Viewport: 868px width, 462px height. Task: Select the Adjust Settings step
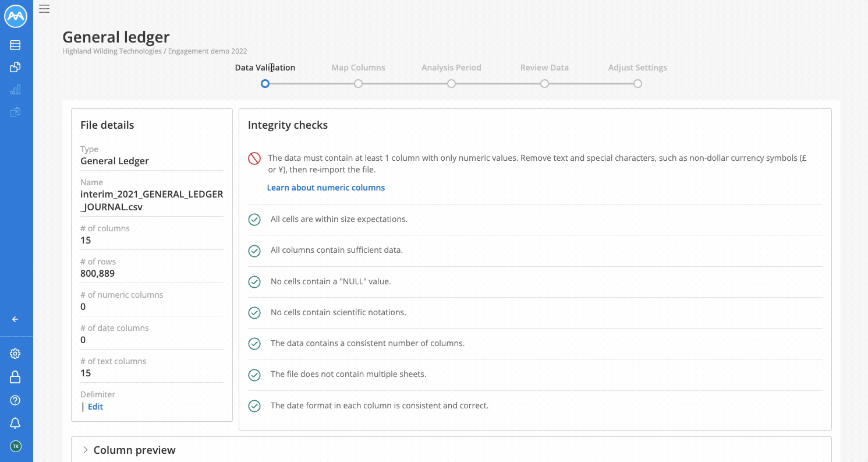637,68
